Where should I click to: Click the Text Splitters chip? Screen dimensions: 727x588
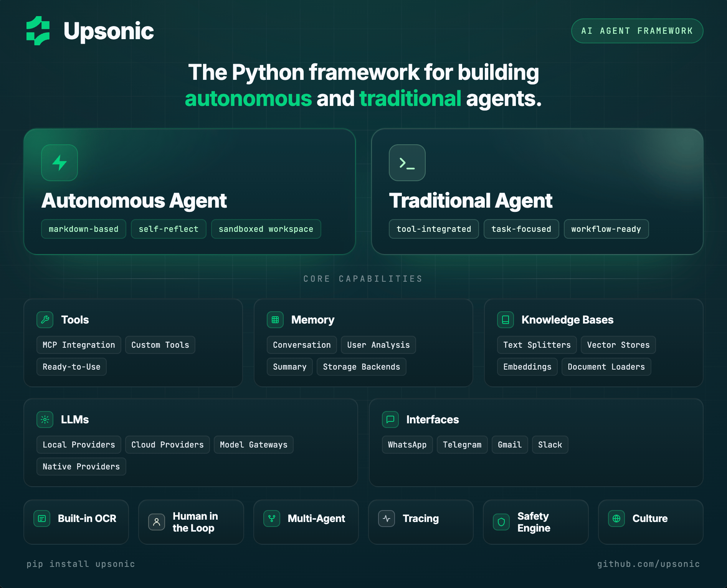pyautogui.click(x=537, y=345)
